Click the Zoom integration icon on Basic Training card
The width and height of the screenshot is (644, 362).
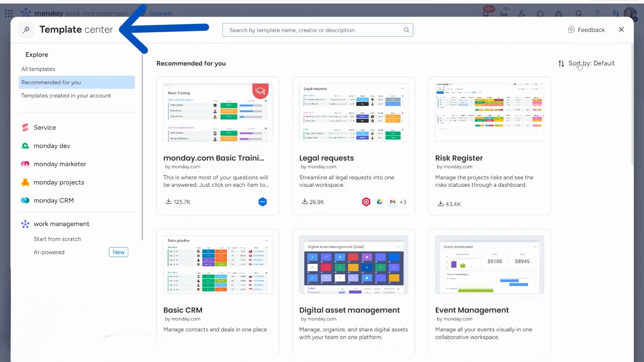(x=263, y=202)
